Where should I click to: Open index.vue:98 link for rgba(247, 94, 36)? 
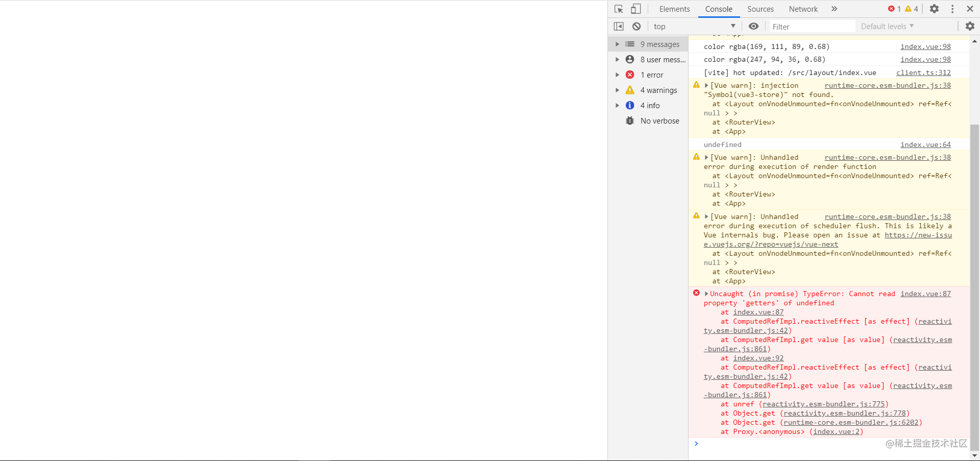click(x=925, y=59)
